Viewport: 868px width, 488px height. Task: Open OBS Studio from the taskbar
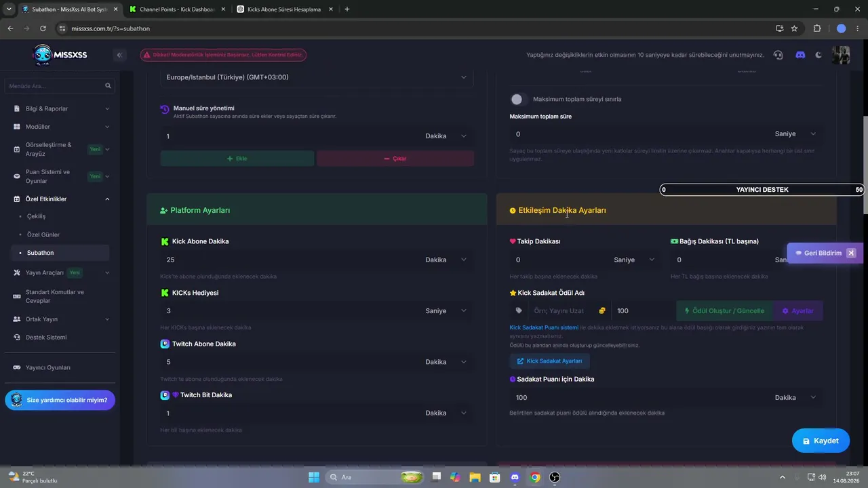[x=555, y=477]
